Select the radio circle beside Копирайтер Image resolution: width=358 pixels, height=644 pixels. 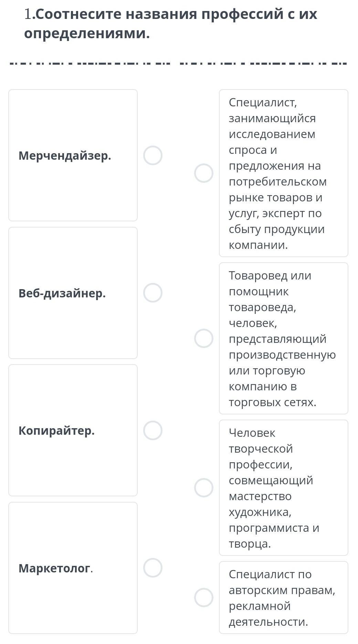(x=153, y=430)
